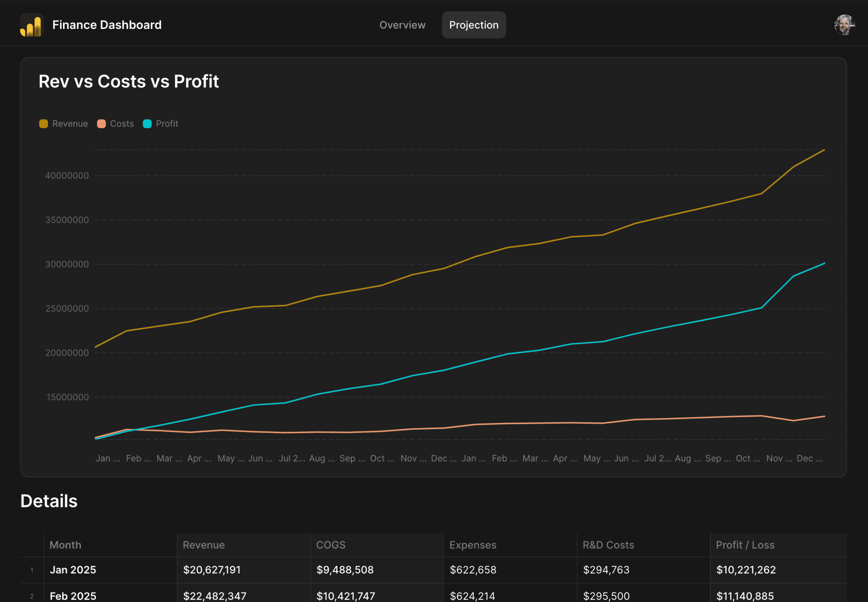The height and width of the screenshot is (602, 868).
Task: Click the Jul 2... label before the last Aug
Action: point(658,459)
